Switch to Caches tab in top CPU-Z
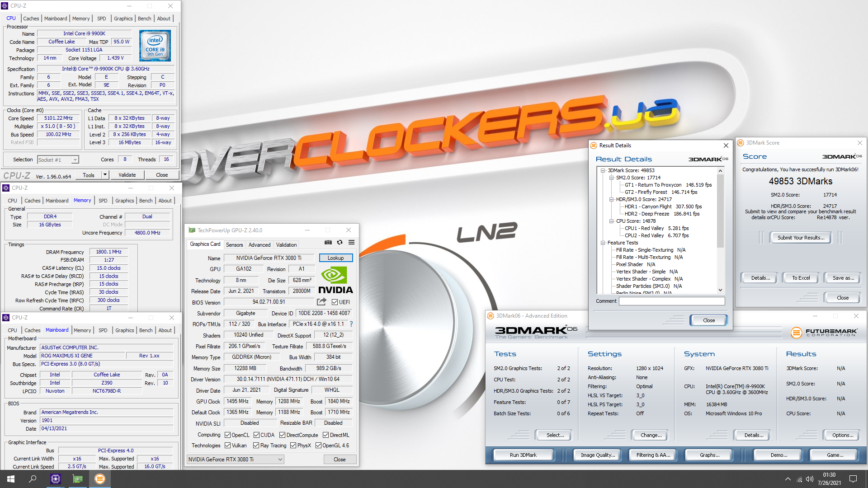The width and height of the screenshot is (868, 488). [31, 19]
